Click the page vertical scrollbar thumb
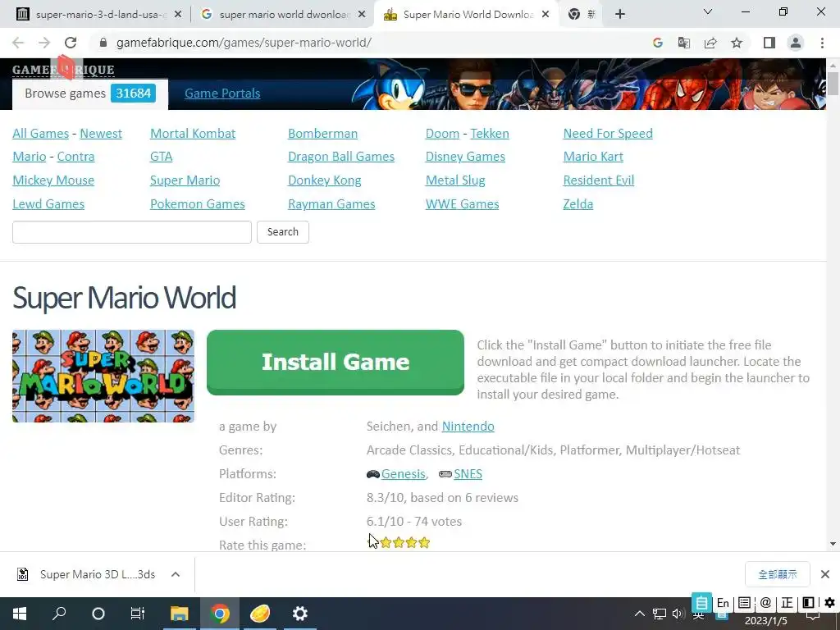Screen dimensions: 840x630 pos(833,84)
